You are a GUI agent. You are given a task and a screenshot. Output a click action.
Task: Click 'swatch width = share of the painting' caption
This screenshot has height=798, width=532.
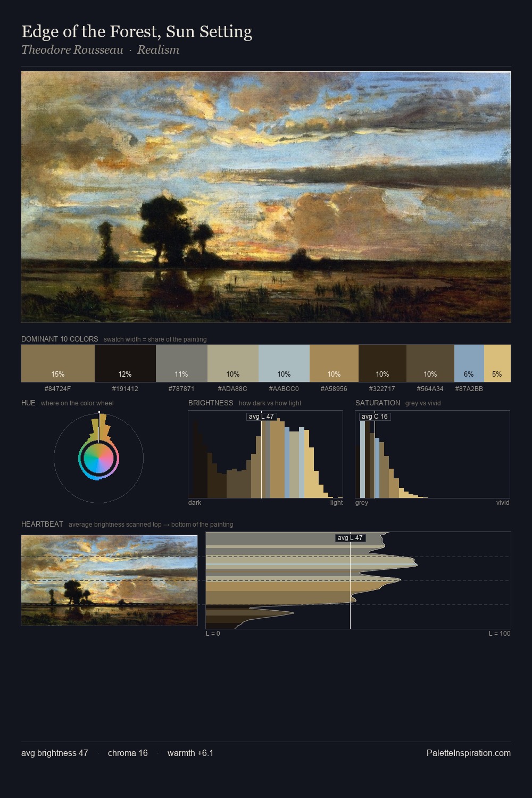[155, 339]
